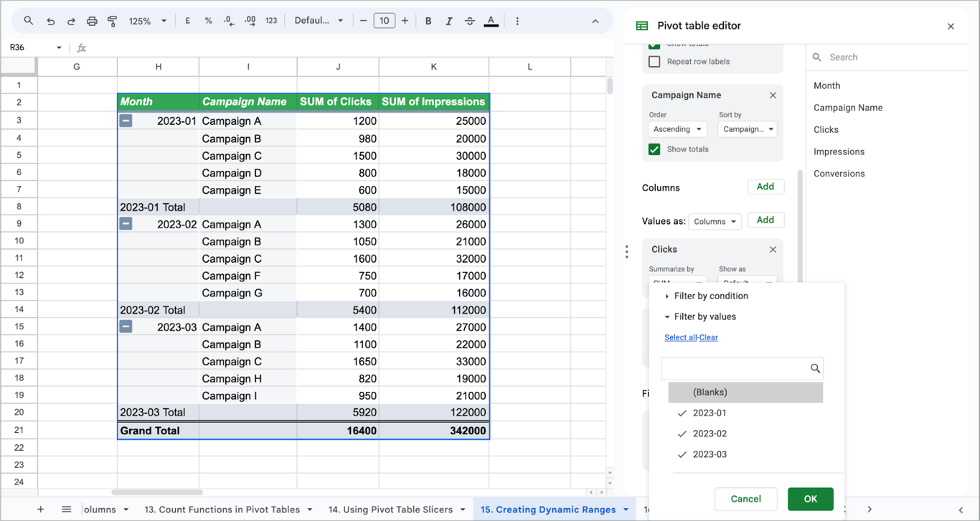The height and width of the screenshot is (521, 980).
Task: Close the Pivot table editor
Action: (x=951, y=27)
